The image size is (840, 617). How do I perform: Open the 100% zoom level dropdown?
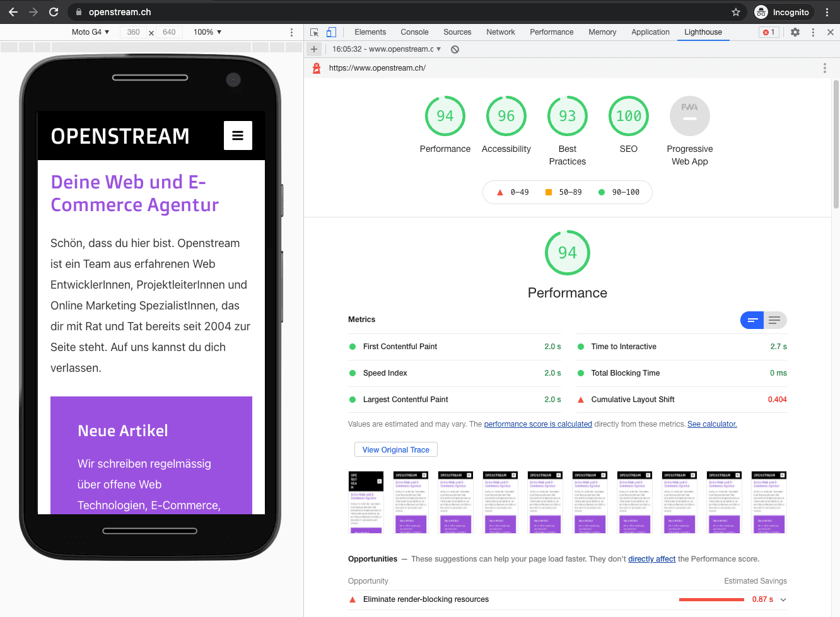pyautogui.click(x=207, y=32)
